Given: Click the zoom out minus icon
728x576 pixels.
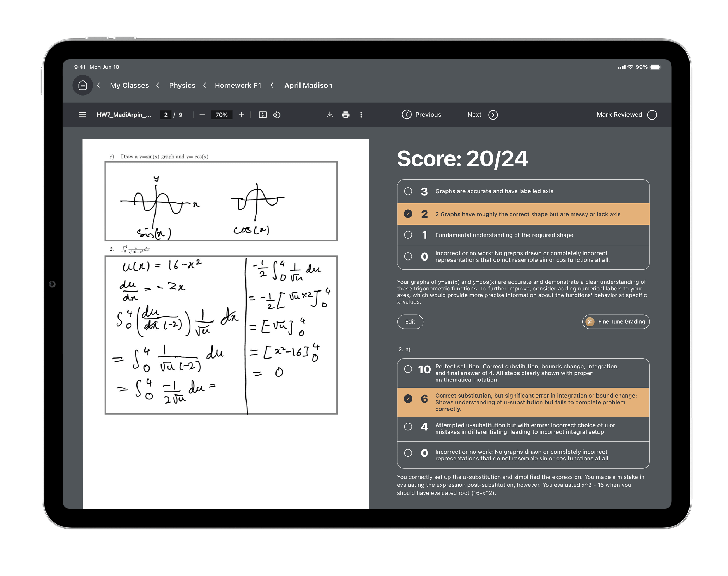Looking at the screenshot, I should [x=202, y=115].
